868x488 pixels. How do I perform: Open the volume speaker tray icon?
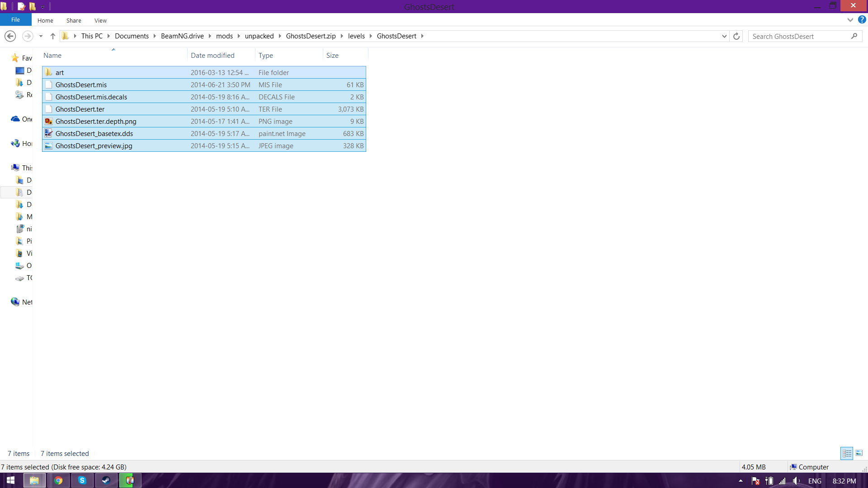point(796,481)
